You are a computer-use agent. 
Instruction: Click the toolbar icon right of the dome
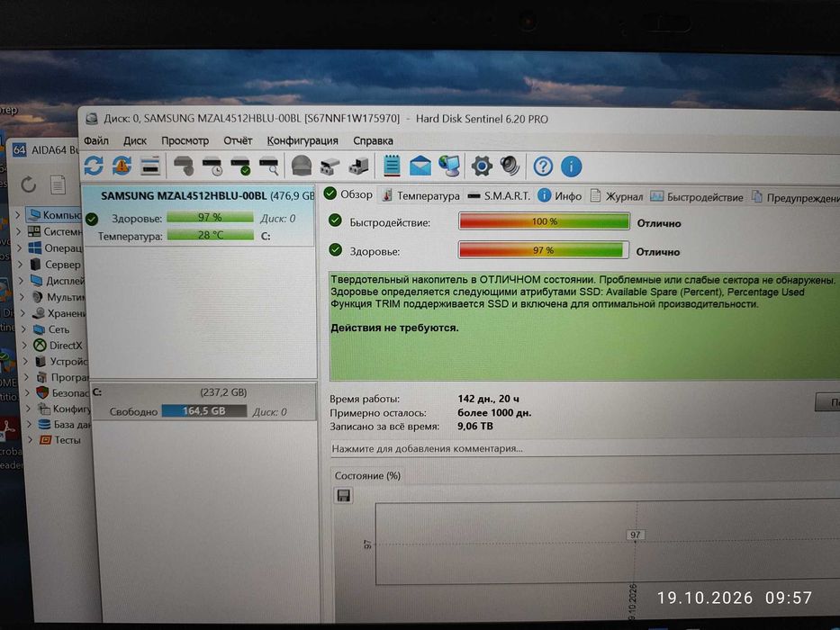click(330, 166)
